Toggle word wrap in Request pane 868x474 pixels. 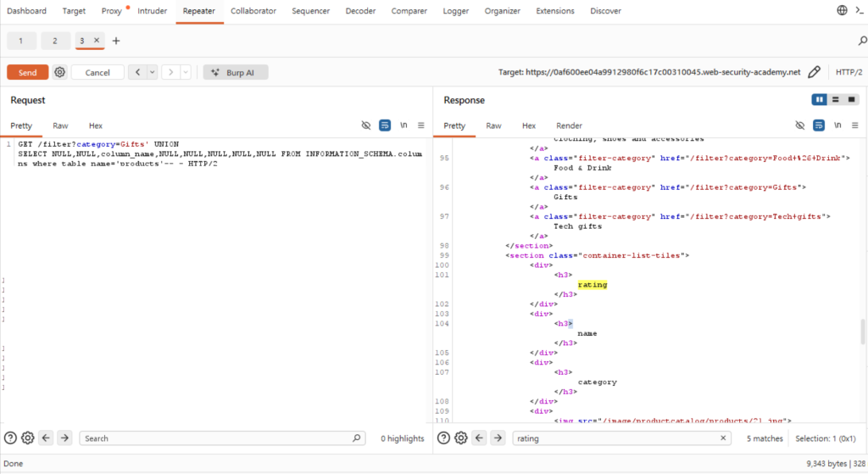385,125
